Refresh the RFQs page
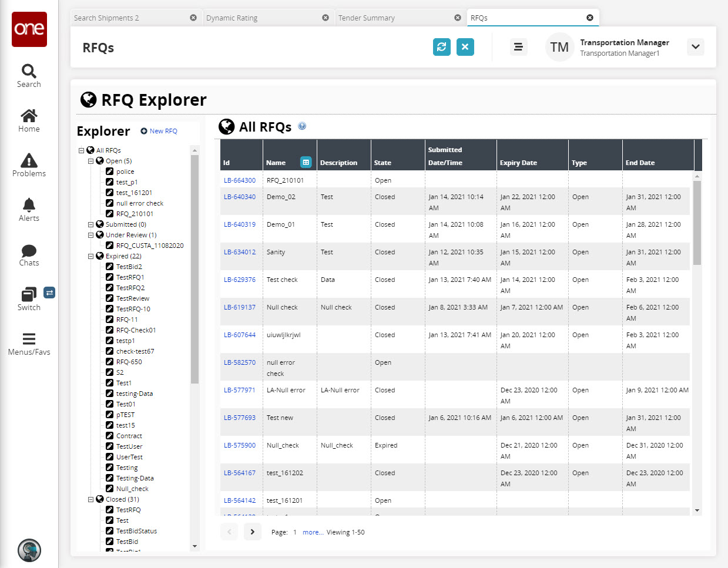This screenshot has height=568, width=728. pos(441,47)
